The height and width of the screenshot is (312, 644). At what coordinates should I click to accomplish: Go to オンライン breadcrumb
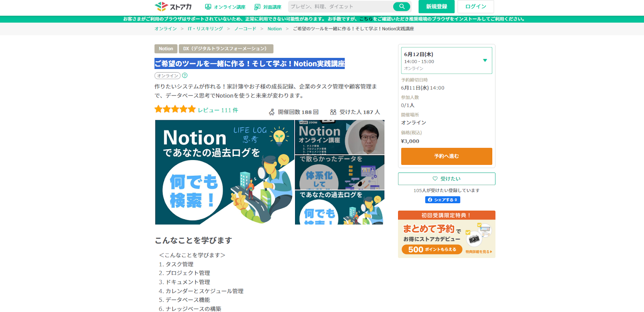pyautogui.click(x=166, y=29)
